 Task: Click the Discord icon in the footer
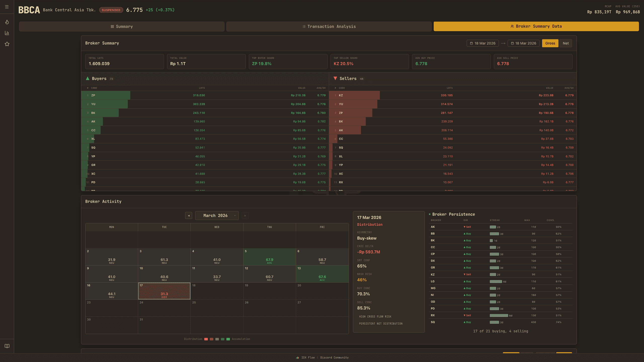pos(298,357)
